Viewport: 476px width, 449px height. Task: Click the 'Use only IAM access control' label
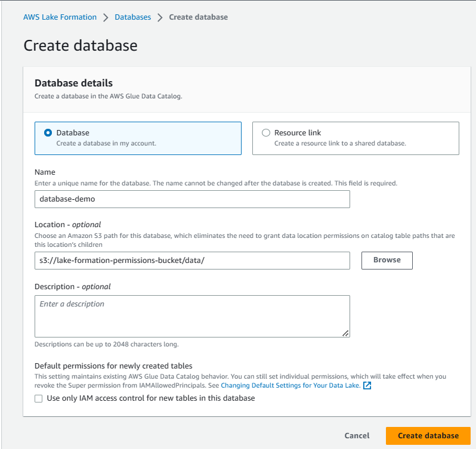pyautogui.click(x=151, y=398)
